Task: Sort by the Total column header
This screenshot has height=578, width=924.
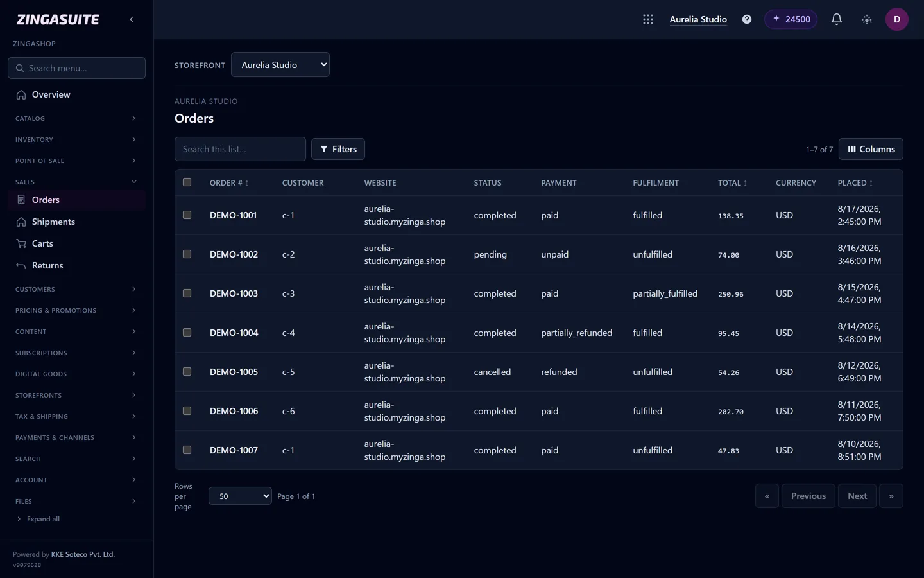Action: coord(732,183)
